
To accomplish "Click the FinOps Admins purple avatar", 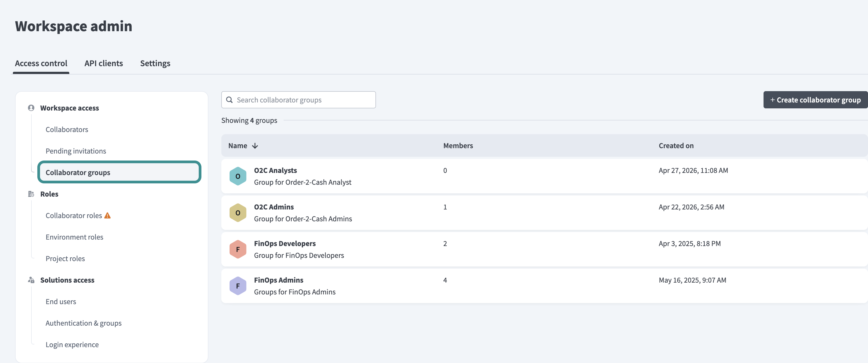I will click(x=238, y=285).
